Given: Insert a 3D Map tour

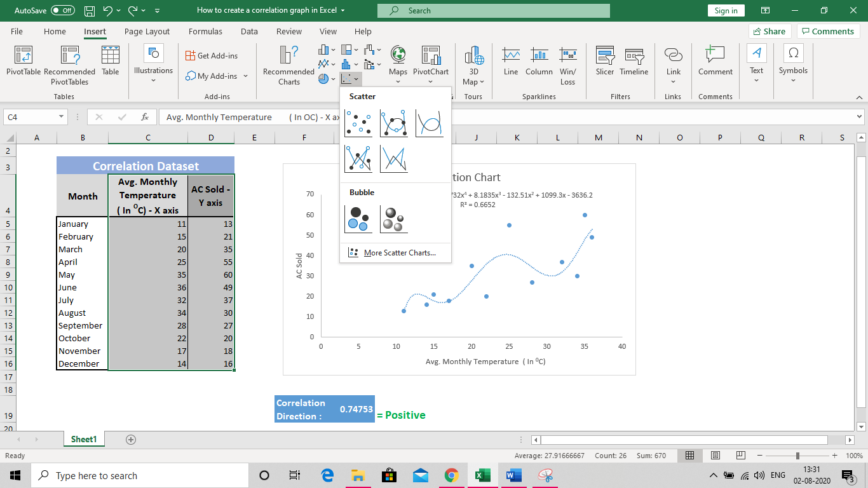Looking at the screenshot, I should point(473,60).
